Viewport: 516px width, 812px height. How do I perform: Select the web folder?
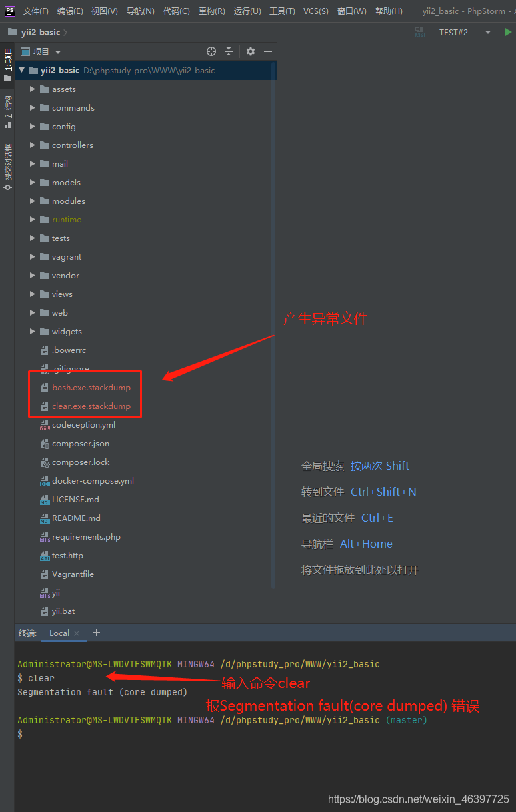(x=60, y=312)
